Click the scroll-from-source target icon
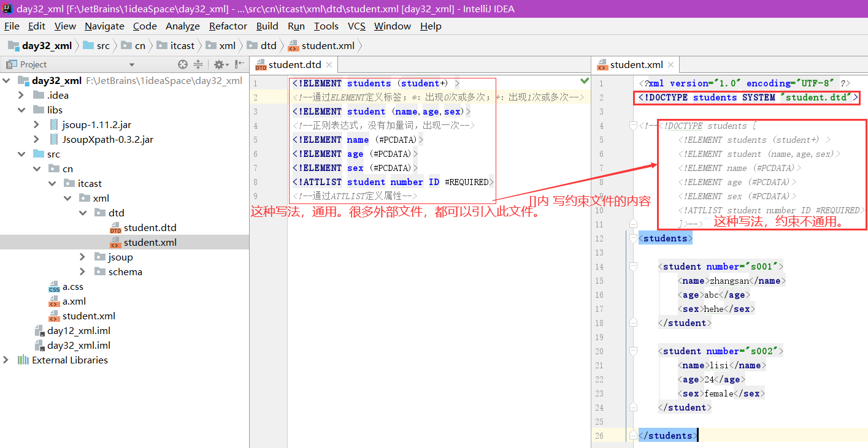This screenshot has height=448, width=868. tap(182, 64)
